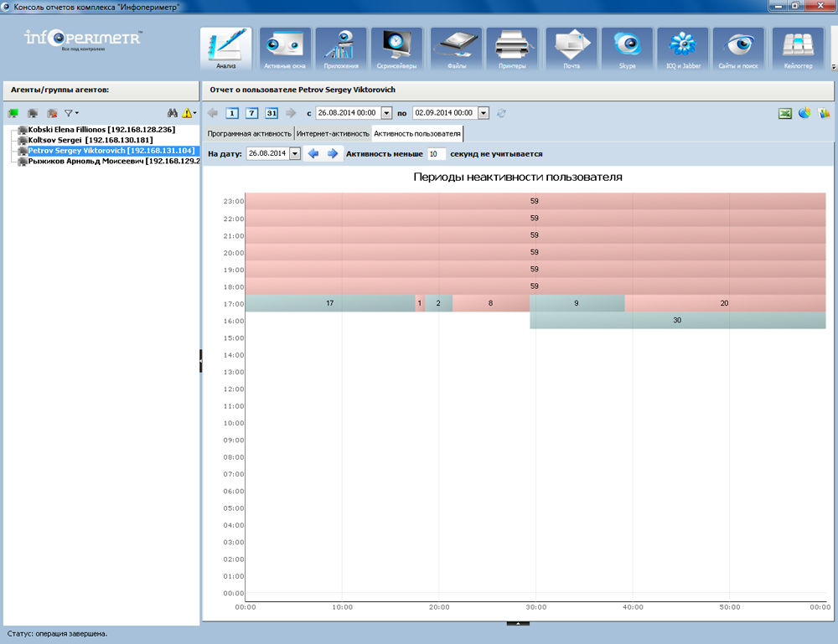
Task: Select the 7-day period button
Action: coord(251,113)
